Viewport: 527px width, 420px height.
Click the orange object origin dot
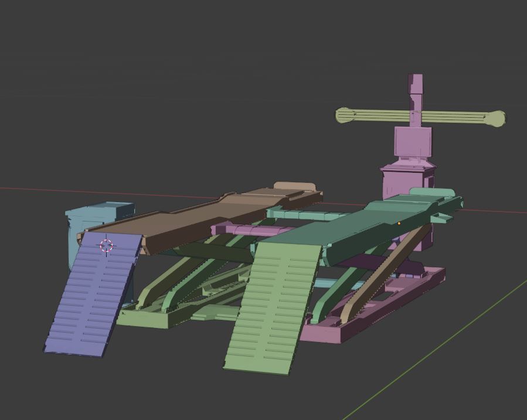pos(398,223)
